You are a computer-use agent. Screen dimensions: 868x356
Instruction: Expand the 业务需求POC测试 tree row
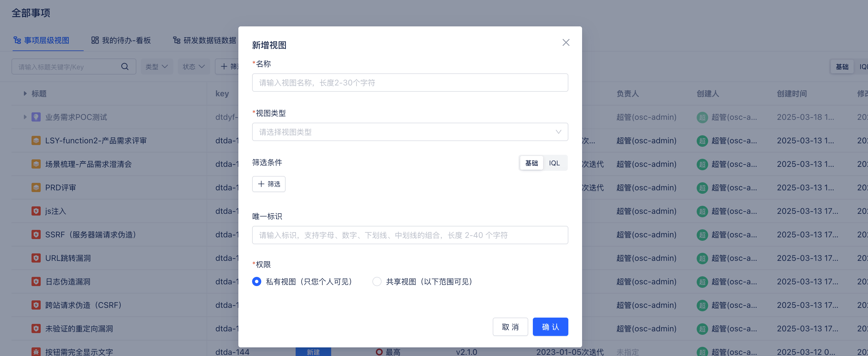pyautogui.click(x=25, y=117)
